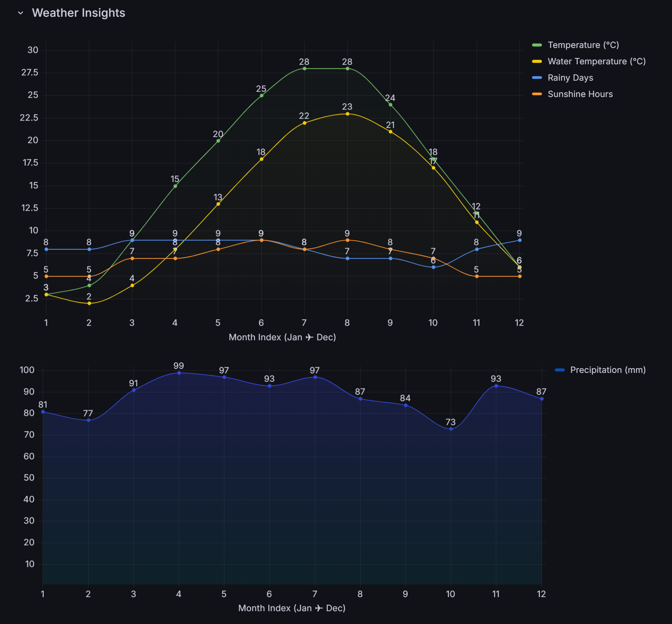Toggle the Temperature (°C) legend label
The image size is (672, 624).
pos(583,45)
